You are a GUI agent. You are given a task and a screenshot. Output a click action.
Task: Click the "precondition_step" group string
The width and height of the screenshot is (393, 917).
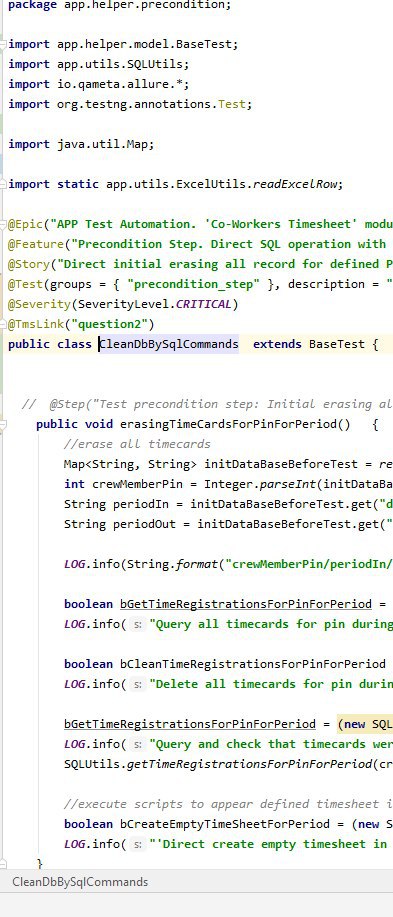point(194,284)
